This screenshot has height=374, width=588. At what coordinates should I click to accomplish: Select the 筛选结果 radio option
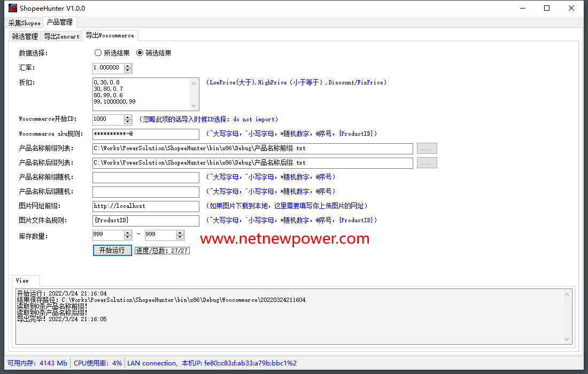[x=140, y=53]
